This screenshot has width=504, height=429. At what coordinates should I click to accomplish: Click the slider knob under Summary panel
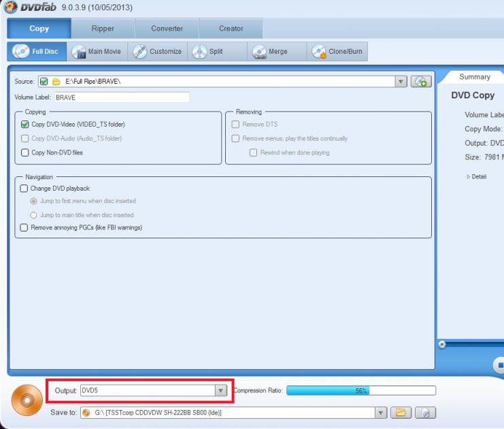coord(442,345)
